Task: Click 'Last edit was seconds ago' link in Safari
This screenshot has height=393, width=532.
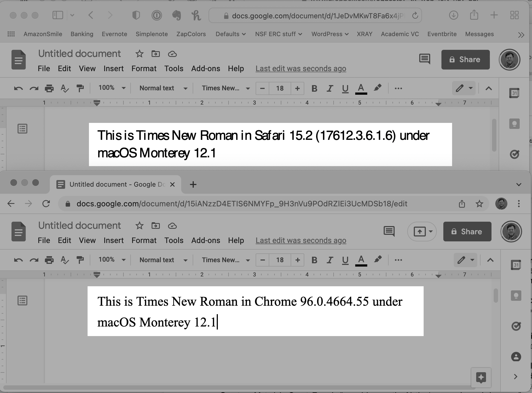Action: click(x=300, y=68)
